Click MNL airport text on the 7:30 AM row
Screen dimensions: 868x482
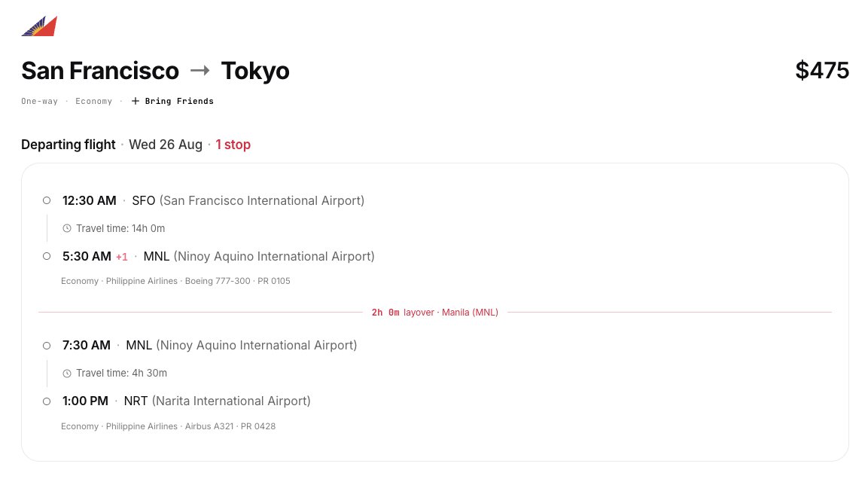coord(242,345)
